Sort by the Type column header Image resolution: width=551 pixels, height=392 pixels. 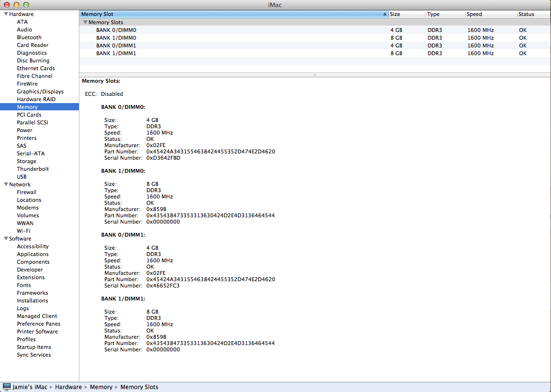click(x=445, y=14)
